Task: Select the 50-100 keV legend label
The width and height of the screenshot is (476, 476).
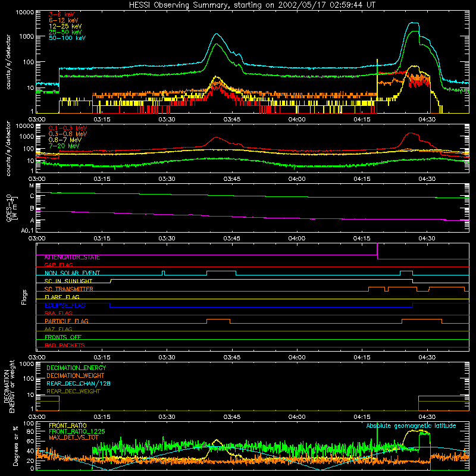Action: [x=67, y=37]
